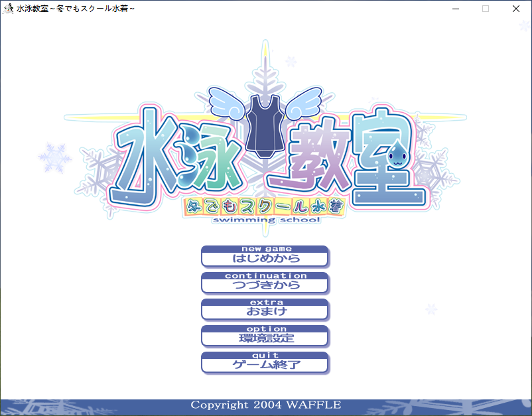532x416 pixels.
Task: Minimize the game window
Action: (455, 9)
